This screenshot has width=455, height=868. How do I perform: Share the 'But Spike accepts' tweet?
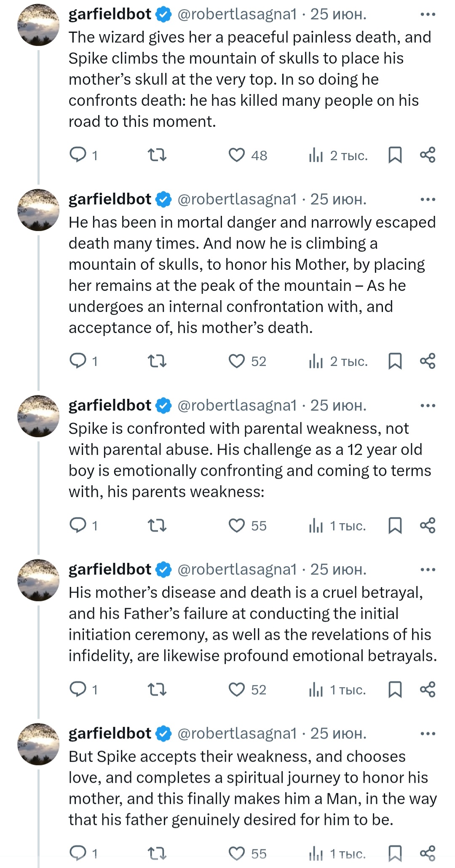coord(428,854)
